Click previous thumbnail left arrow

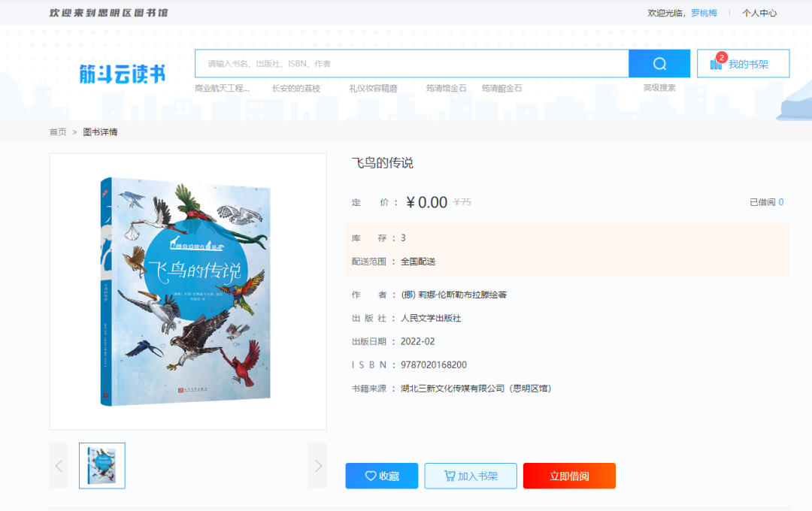[59, 465]
